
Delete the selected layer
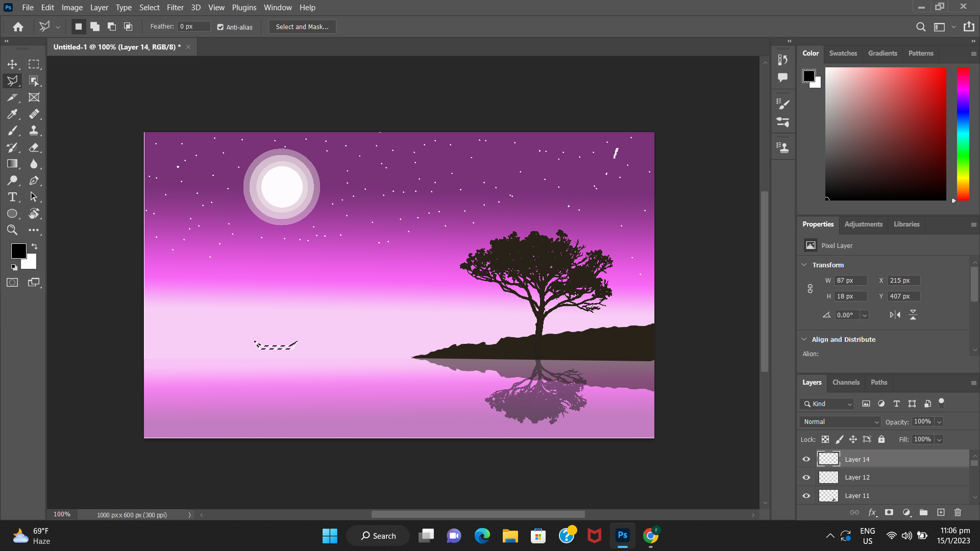coord(957,512)
